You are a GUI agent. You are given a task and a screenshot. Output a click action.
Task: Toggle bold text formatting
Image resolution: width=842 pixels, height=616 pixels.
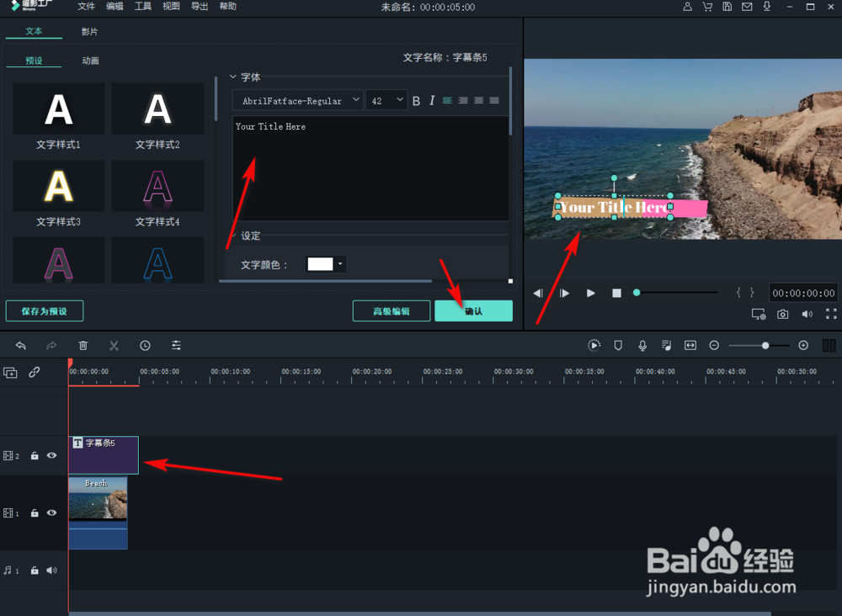(416, 101)
